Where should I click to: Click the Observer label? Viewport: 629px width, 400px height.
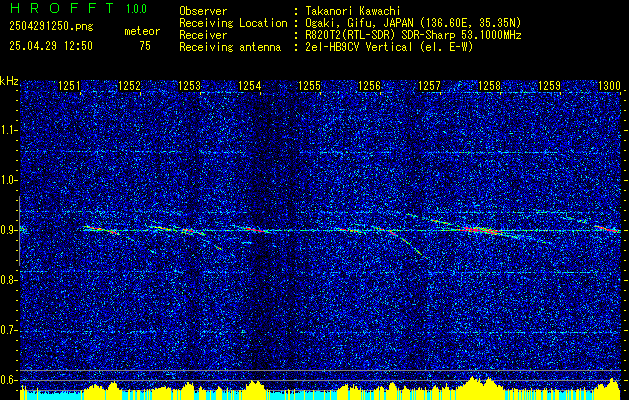point(203,11)
